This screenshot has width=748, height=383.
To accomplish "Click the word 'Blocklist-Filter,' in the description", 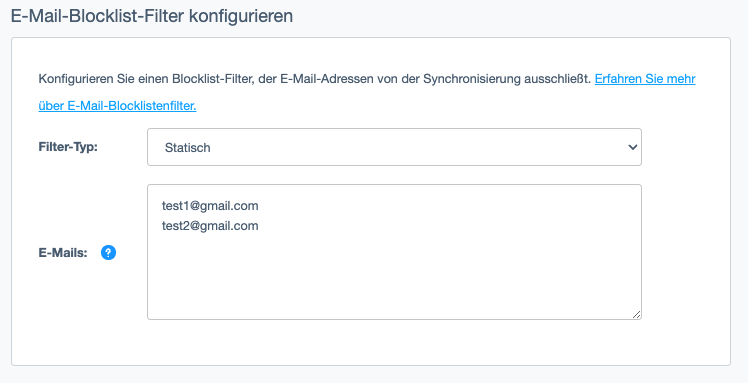I will (x=213, y=79).
